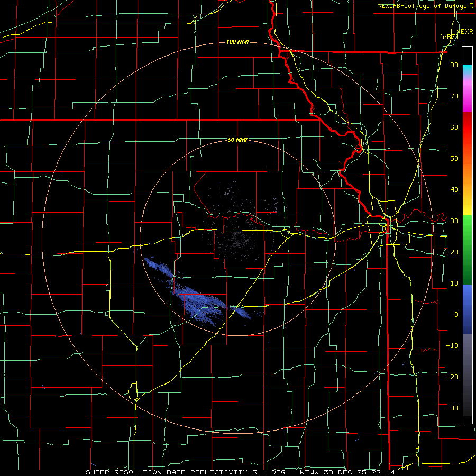This screenshot has height=476, width=476.
Task: Click the blue segment of the color bar
Action: pyautogui.click(x=467, y=309)
